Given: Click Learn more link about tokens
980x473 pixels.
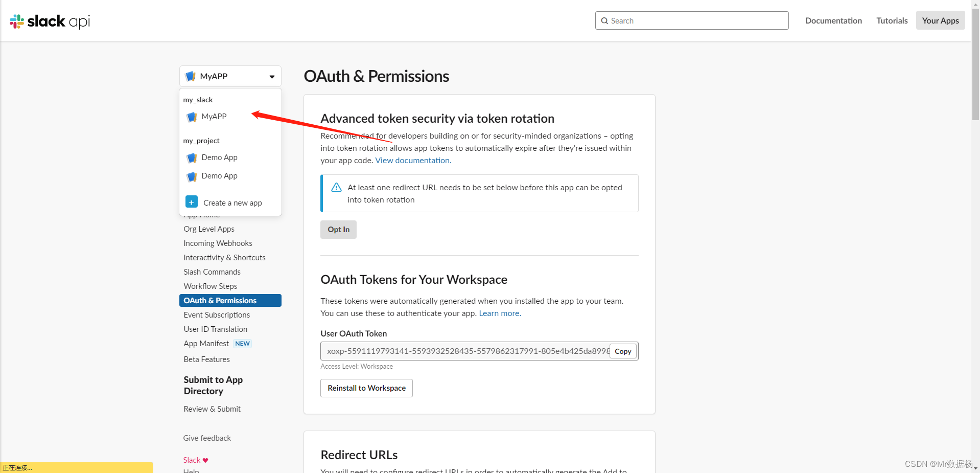Looking at the screenshot, I should point(500,313).
